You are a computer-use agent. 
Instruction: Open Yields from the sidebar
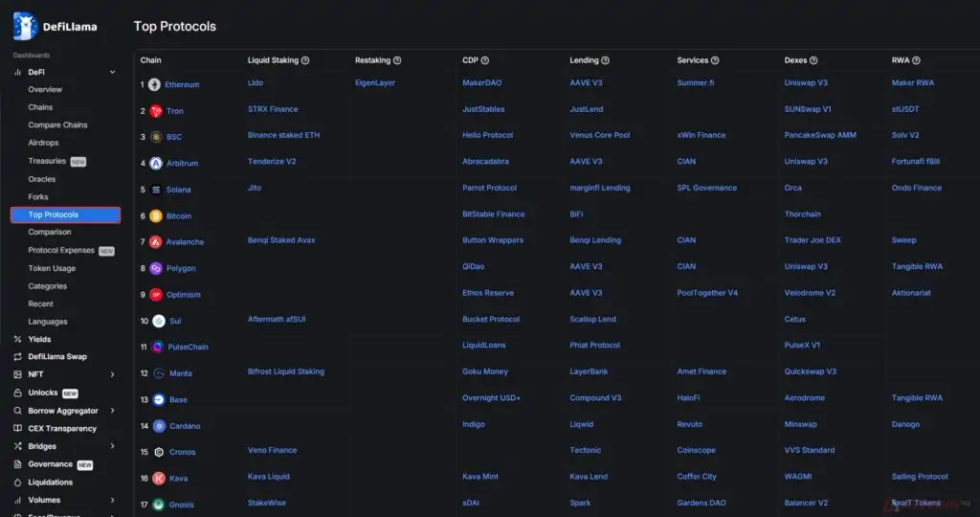[39, 339]
